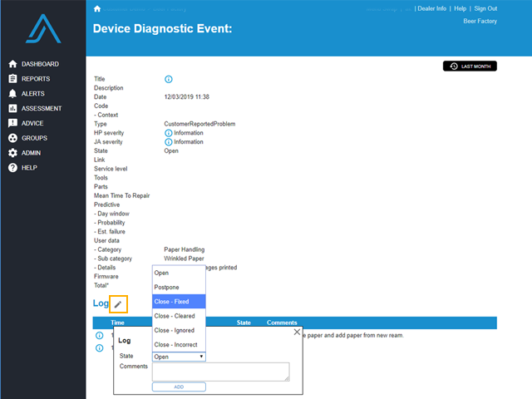Close the Log popup with X
The width and height of the screenshot is (532, 399).
tap(298, 332)
